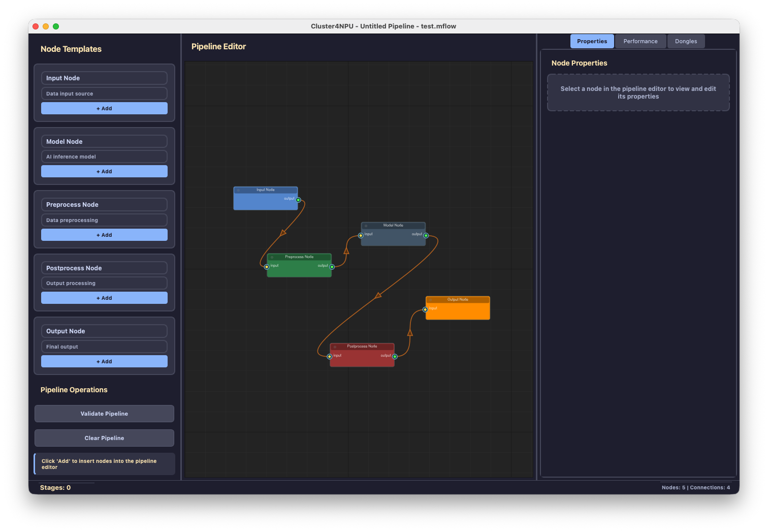This screenshot has height=532, width=768.
Task: Click the orange Output Node's input port
Action: [426, 309]
